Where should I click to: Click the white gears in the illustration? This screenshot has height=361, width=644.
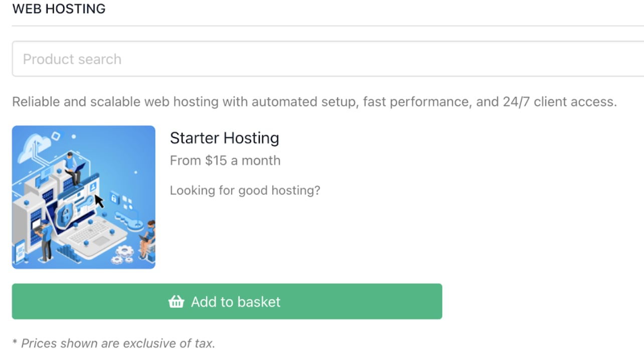click(x=122, y=255)
